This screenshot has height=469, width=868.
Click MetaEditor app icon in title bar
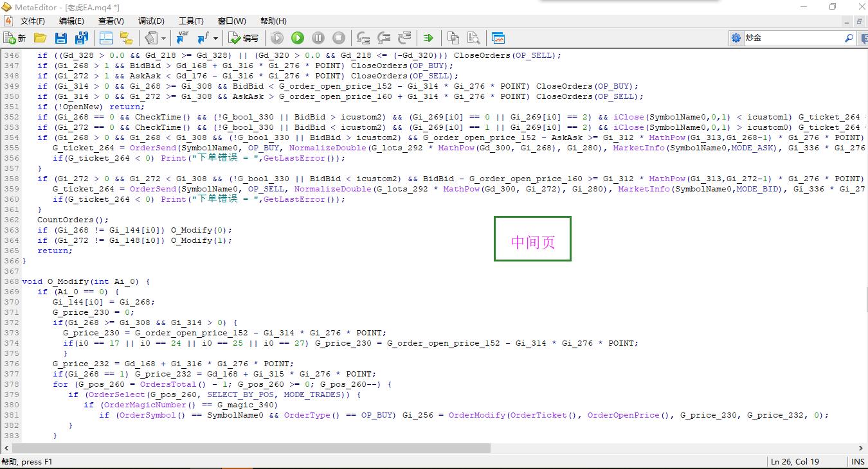6,6
